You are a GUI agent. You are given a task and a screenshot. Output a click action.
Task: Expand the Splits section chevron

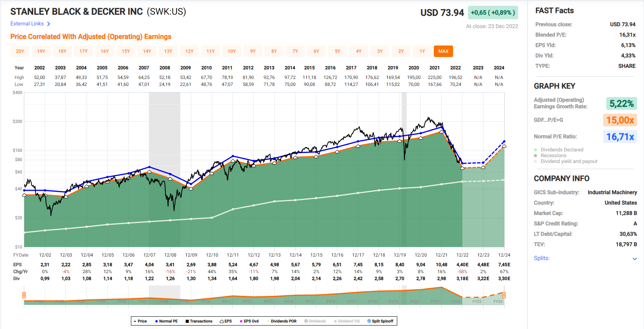pos(634,259)
